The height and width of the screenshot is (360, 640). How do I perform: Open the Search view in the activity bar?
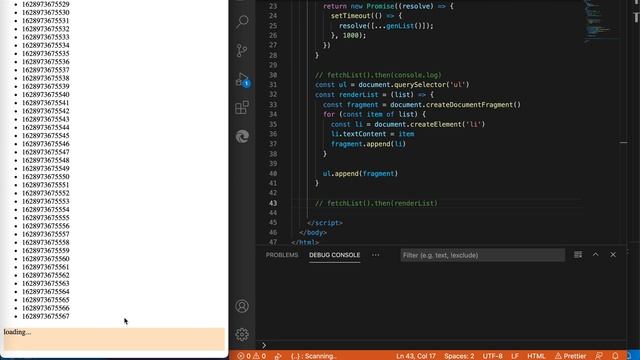(x=242, y=21)
